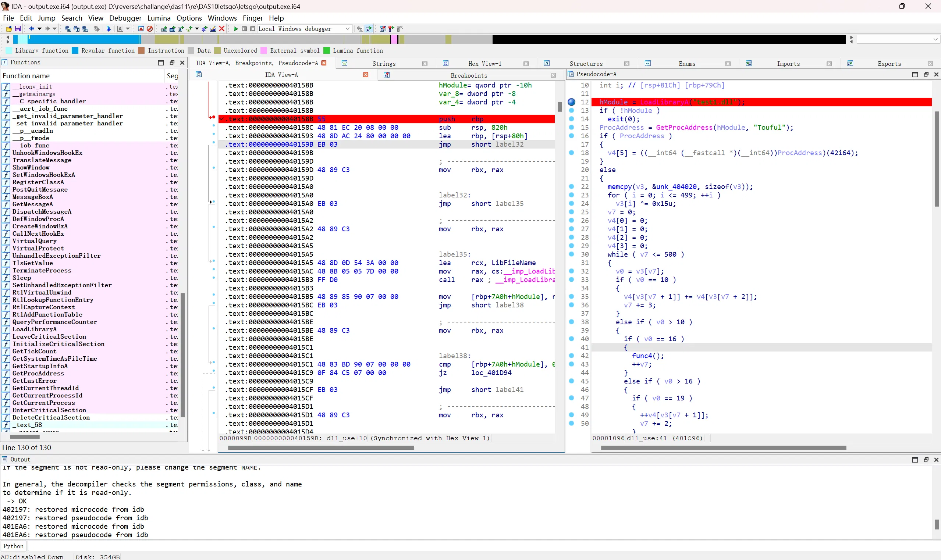Toggle breakpoint at push rbp disassembly line
This screenshot has height=560, width=941.
[214, 117]
